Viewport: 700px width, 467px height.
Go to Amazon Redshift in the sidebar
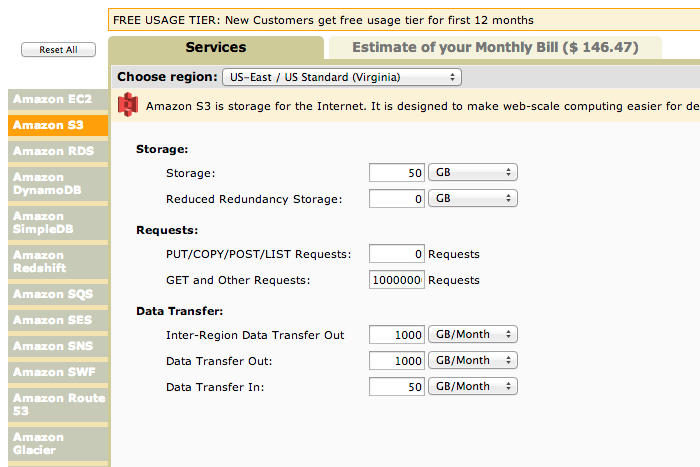click(58, 262)
